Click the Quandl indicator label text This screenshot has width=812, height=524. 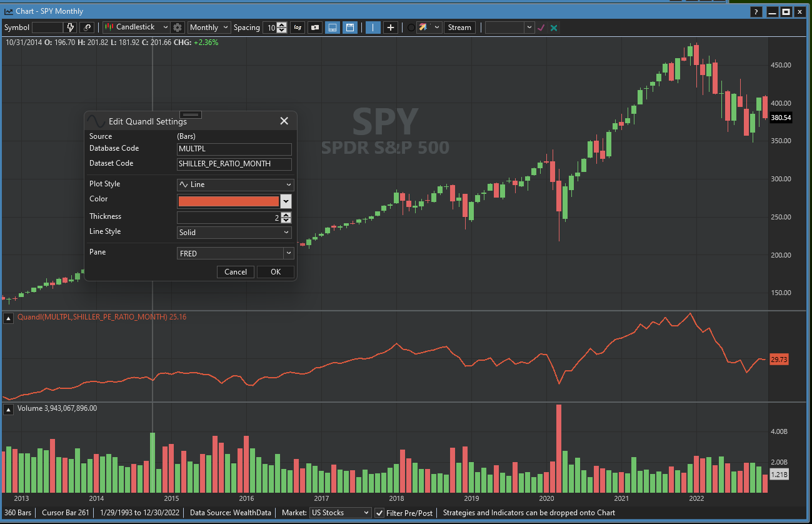coord(101,317)
